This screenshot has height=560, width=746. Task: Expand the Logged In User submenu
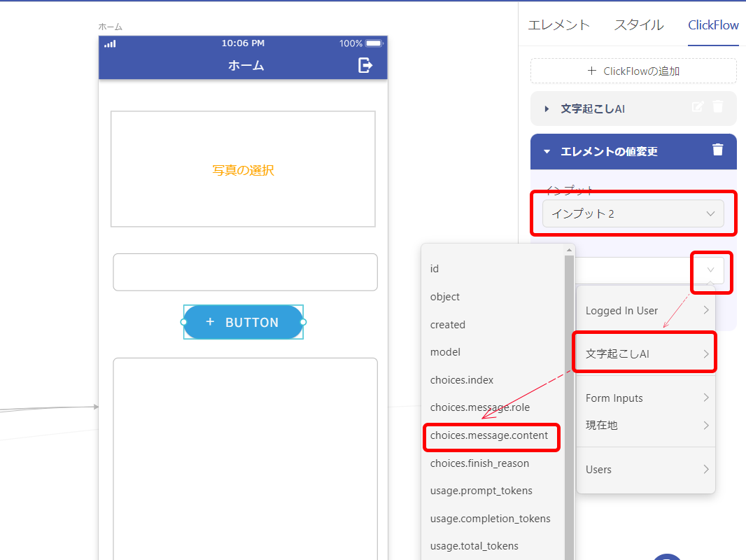point(646,311)
